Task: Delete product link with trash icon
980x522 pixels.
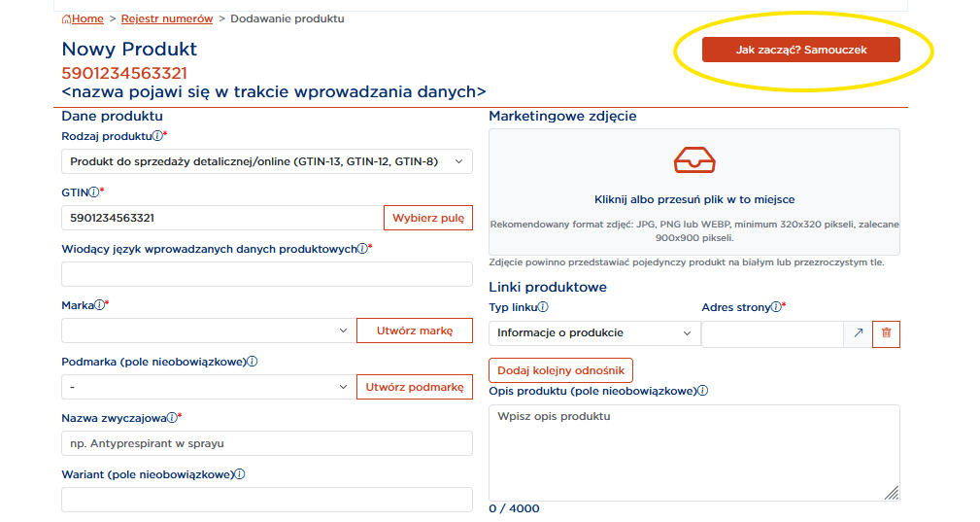Action: click(x=886, y=333)
